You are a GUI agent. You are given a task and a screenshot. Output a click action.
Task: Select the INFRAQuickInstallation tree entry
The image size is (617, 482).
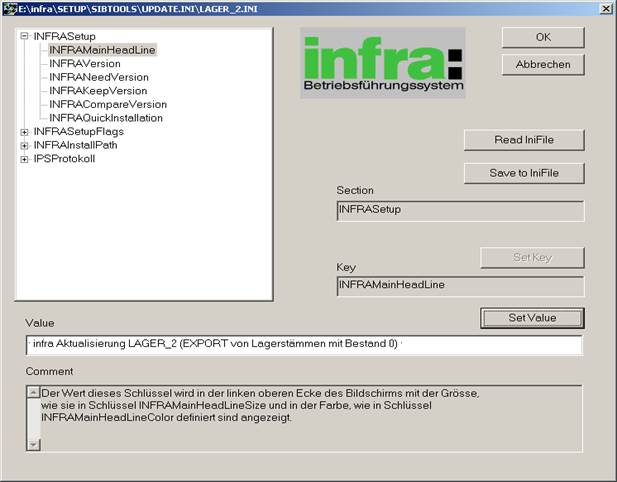pyautogui.click(x=106, y=118)
